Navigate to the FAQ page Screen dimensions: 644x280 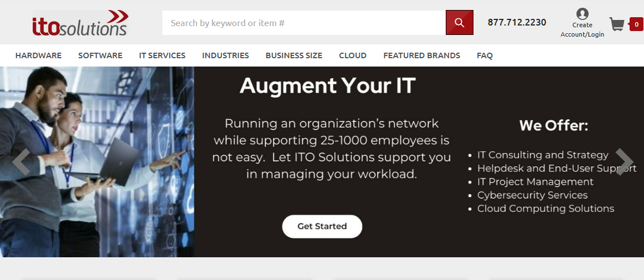tap(485, 55)
